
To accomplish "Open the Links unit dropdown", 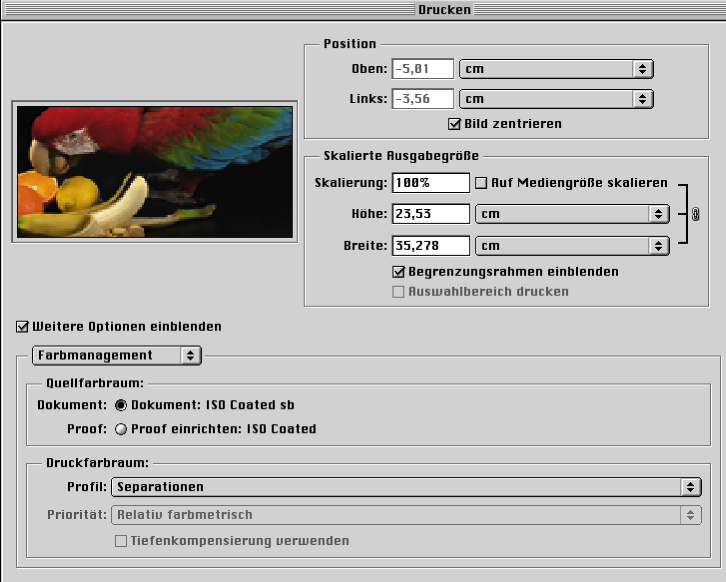I will click(556, 99).
